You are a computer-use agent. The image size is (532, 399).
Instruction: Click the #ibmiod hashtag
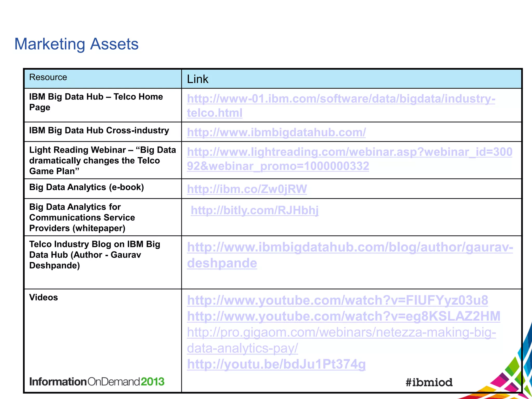pos(429,382)
